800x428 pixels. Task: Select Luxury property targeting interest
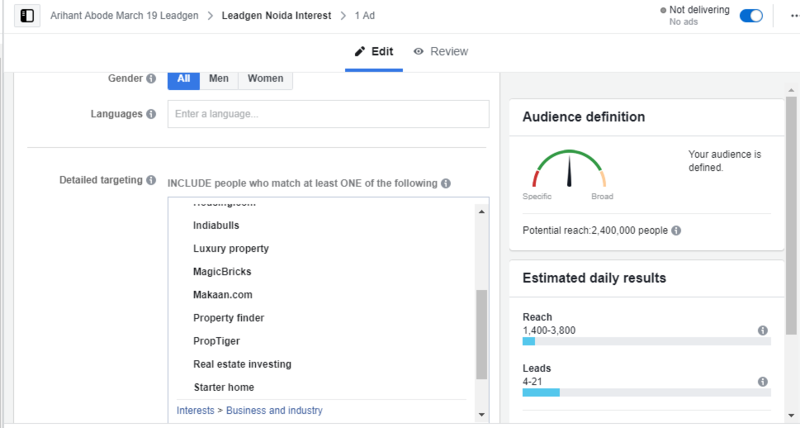coord(231,248)
